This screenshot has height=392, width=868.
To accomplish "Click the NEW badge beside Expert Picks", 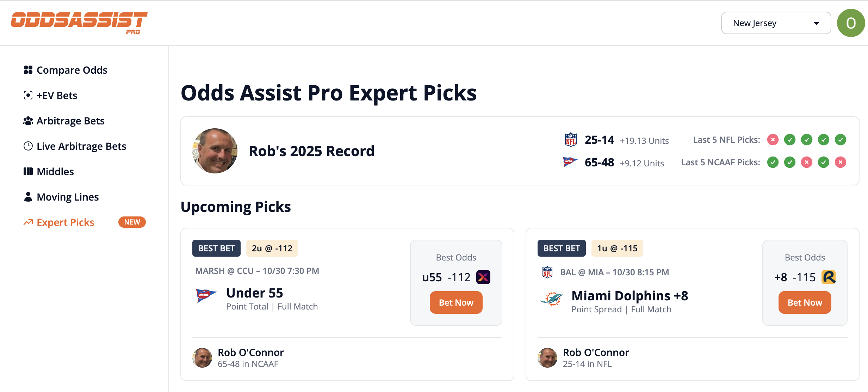I will [x=132, y=222].
